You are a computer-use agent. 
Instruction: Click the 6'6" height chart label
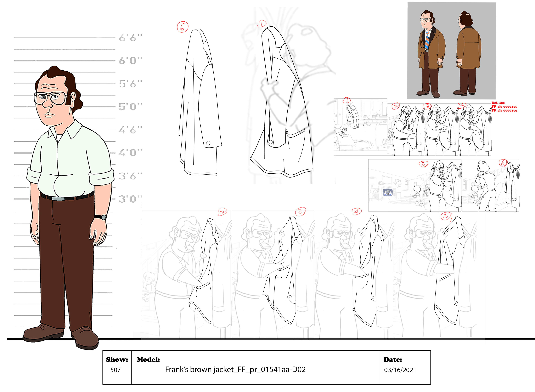pyautogui.click(x=130, y=38)
